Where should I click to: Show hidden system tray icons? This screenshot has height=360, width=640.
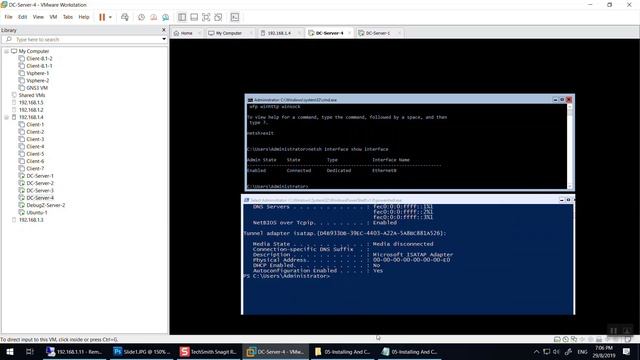tap(536, 351)
